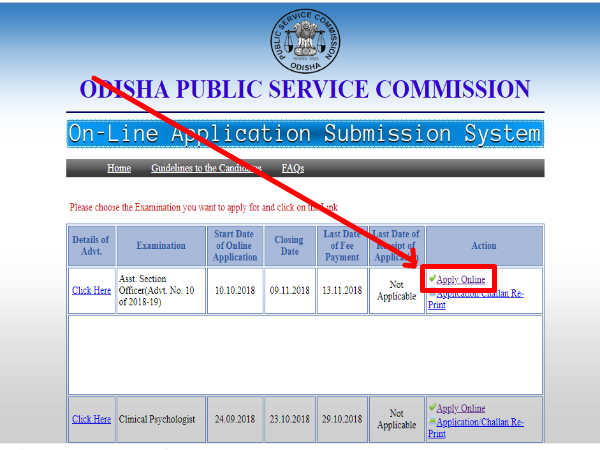Click 'On-Line Application Submission System' banner
The height and width of the screenshot is (450, 600).
(x=305, y=134)
